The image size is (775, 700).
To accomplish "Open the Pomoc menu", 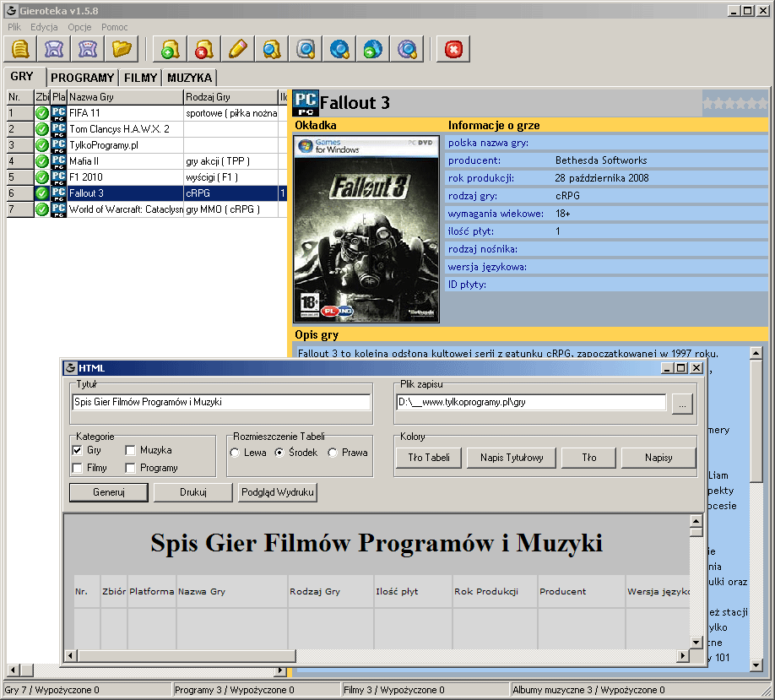I will [115, 27].
